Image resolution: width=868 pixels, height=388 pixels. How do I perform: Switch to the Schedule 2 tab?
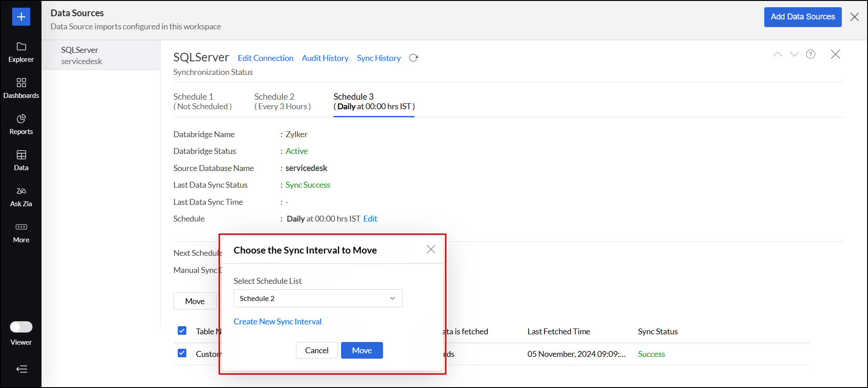[282, 102]
